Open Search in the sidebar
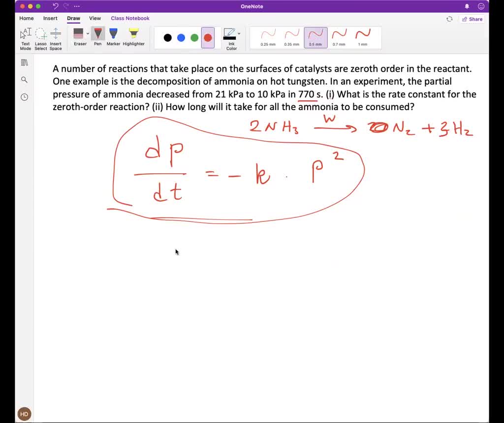Viewport: 504px width, 423px height. coord(24,79)
